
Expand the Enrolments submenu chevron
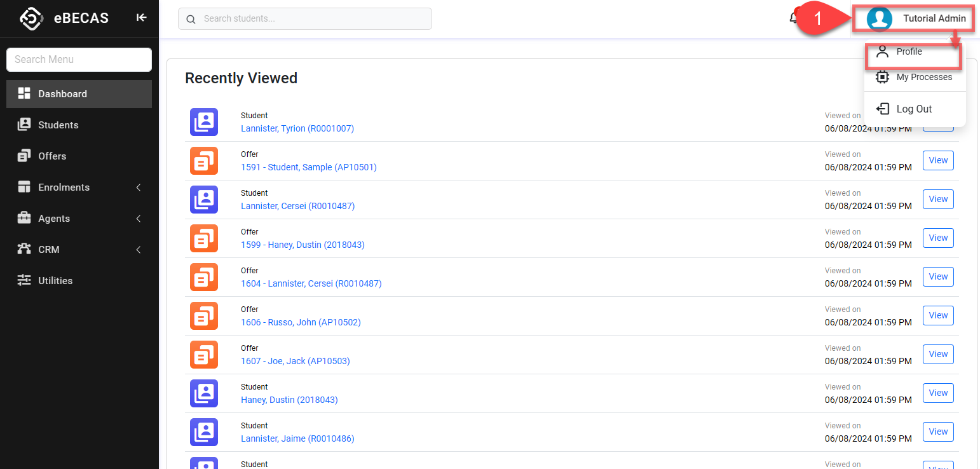(x=139, y=187)
